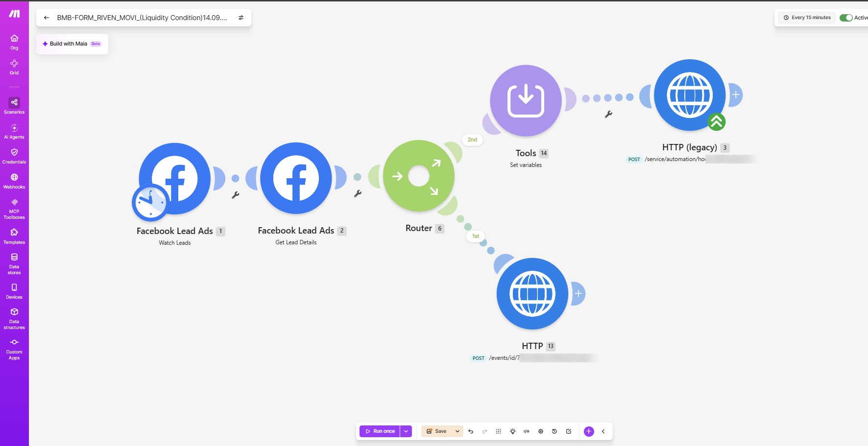Collapse the bottom toolbar with chevron

coord(603,431)
